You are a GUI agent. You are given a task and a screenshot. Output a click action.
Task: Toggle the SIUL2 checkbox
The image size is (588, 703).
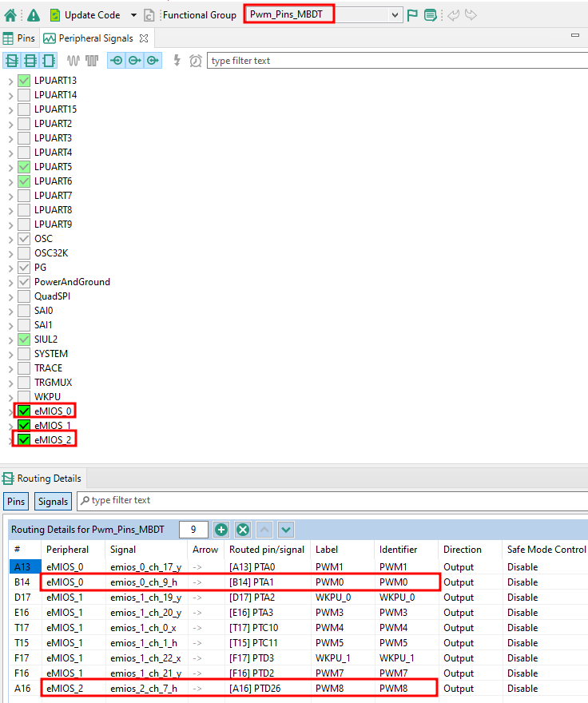[24, 340]
